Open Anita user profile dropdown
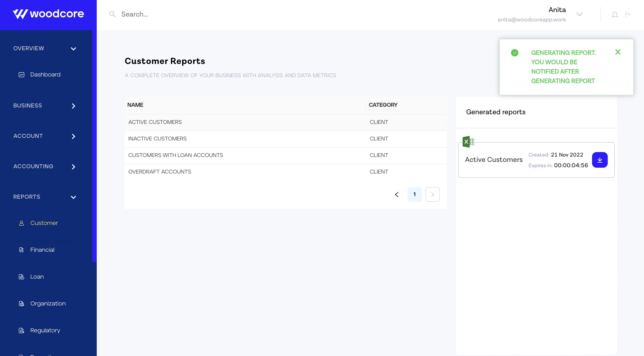Screen dimensions: 644x356 [x=579, y=15]
